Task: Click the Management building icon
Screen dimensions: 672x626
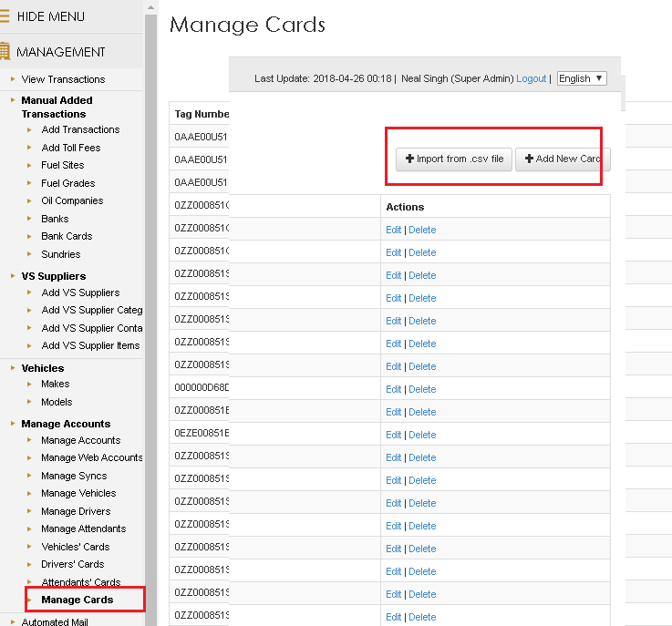Action: [5, 52]
